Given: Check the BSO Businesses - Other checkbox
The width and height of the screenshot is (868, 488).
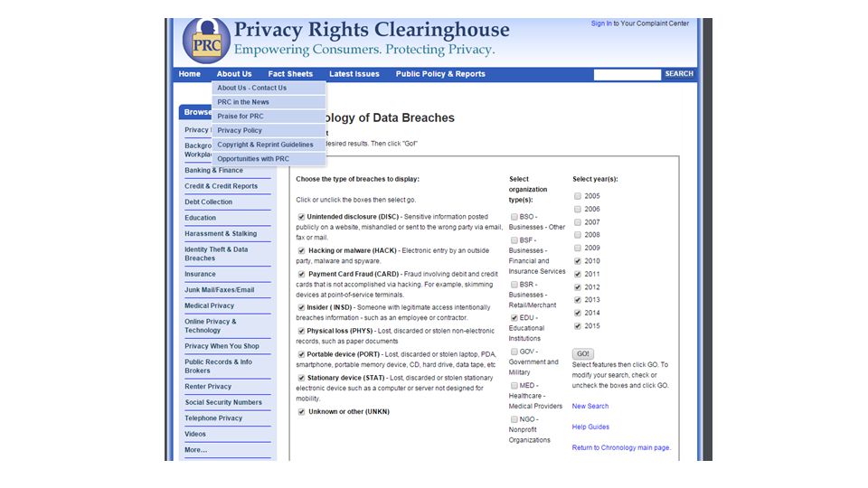Looking at the screenshot, I should pos(514,217).
